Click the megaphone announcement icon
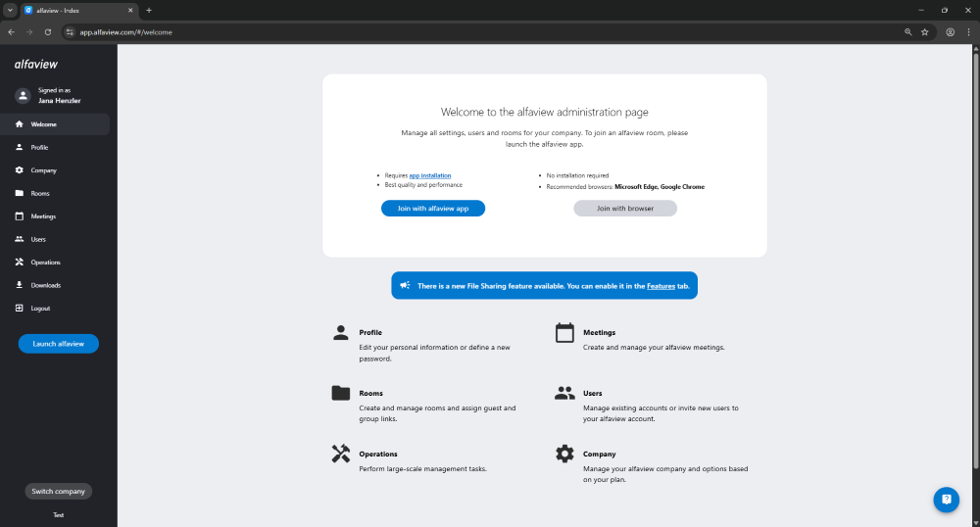The image size is (980, 527). pos(405,286)
